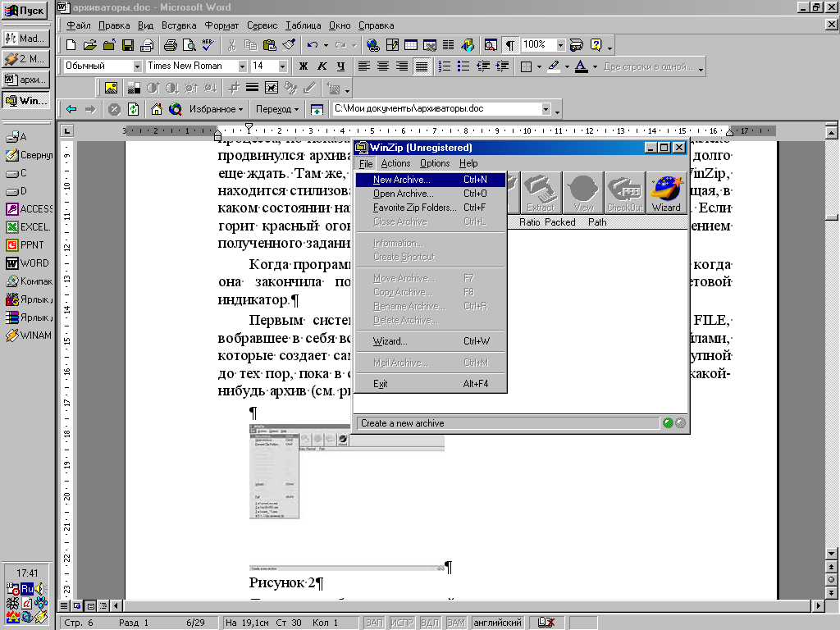Toggle the ИСПР track changes indicator

tap(402, 623)
